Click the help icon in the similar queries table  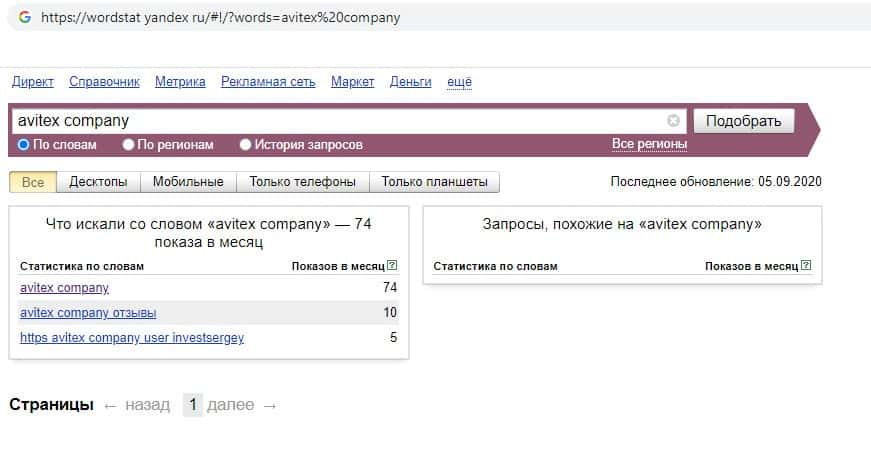[x=806, y=266]
